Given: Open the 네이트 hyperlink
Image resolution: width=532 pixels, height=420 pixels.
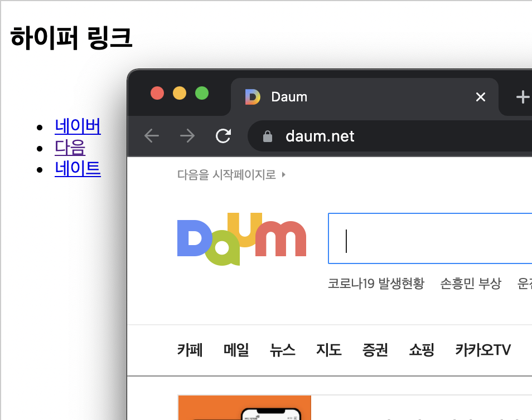Looking at the screenshot, I should pyautogui.click(x=78, y=168).
